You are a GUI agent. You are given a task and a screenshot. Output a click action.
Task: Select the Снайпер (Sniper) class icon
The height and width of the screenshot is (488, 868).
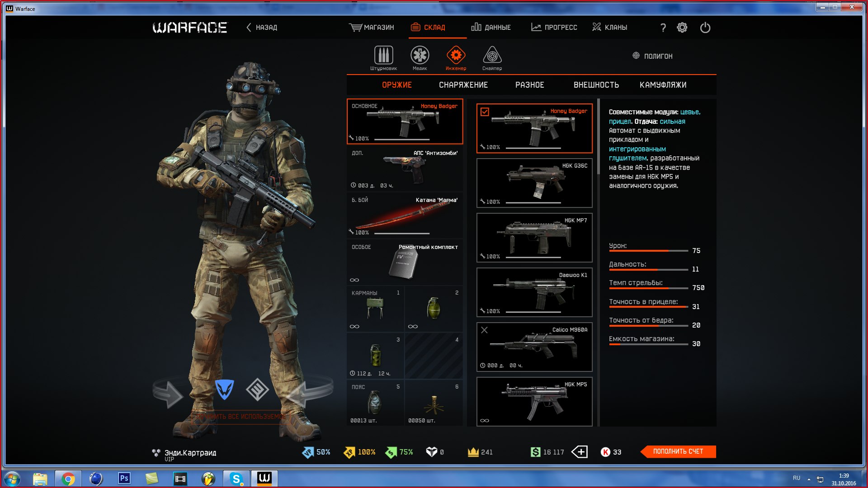coord(492,56)
